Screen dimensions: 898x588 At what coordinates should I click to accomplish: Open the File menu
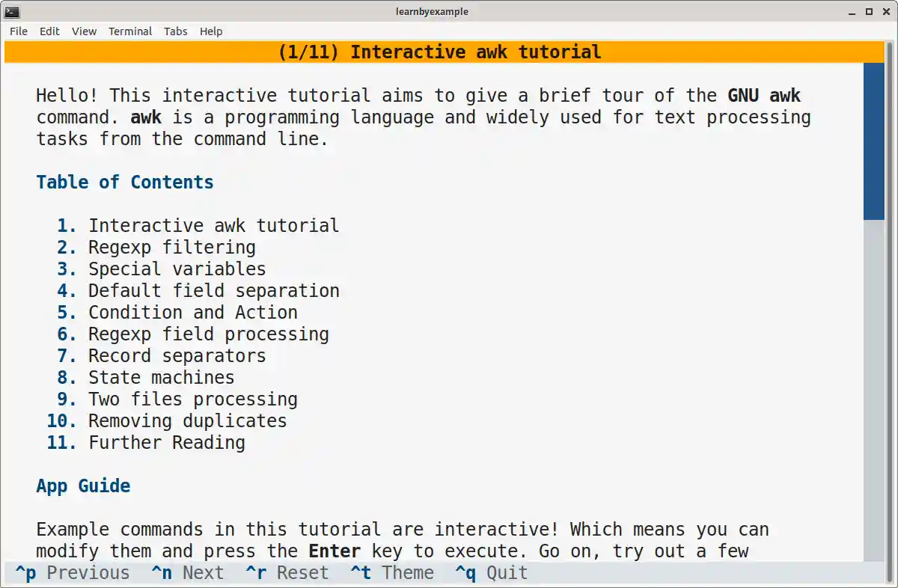pos(18,31)
